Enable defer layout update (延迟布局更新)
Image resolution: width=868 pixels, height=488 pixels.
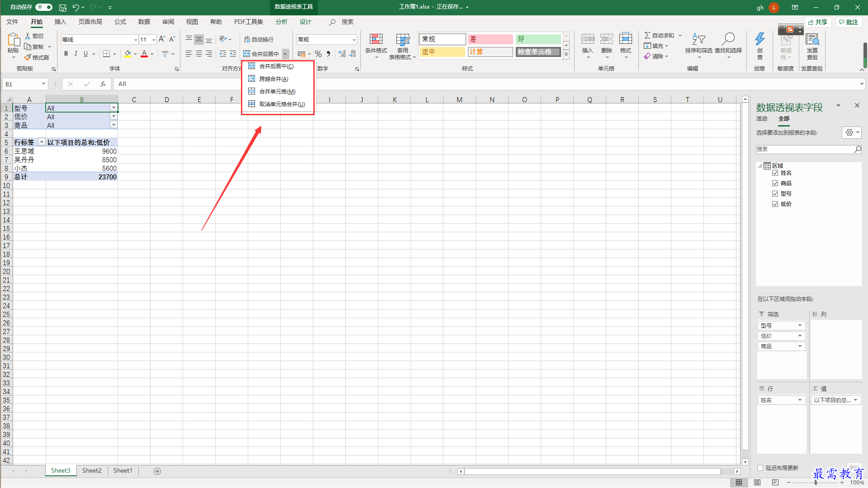pos(760,468)
